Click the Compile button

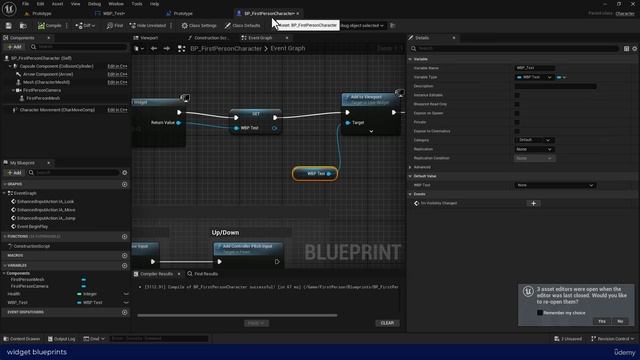tap(50, 26)
